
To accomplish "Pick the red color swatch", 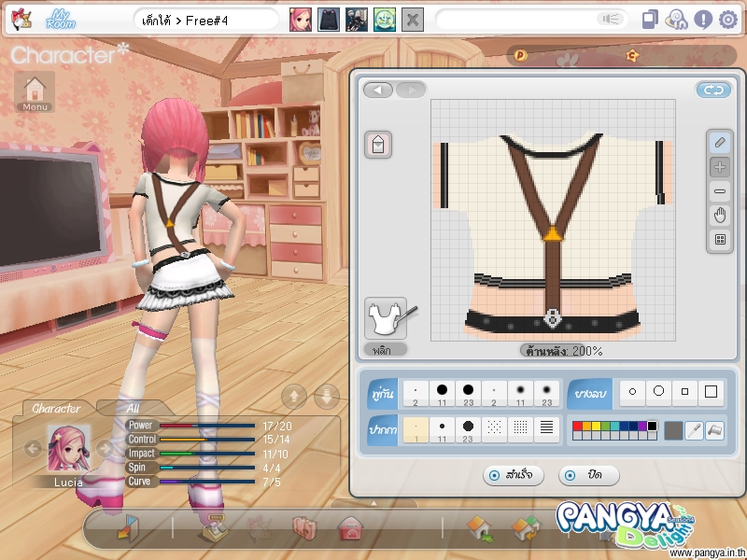I will tap(577, 426).
